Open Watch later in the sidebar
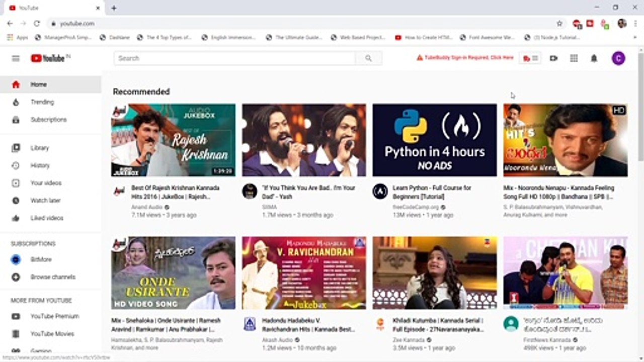Screen dimensions: 644x362 coord(50,201)
